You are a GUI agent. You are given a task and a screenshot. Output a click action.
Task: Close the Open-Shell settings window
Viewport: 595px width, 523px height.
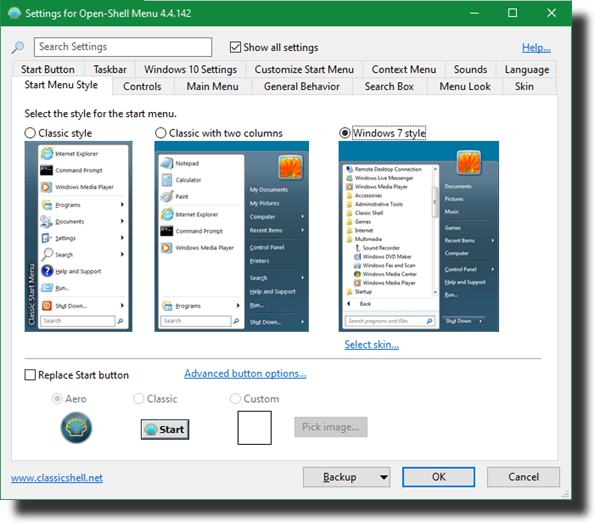click(x=551, y=13)
